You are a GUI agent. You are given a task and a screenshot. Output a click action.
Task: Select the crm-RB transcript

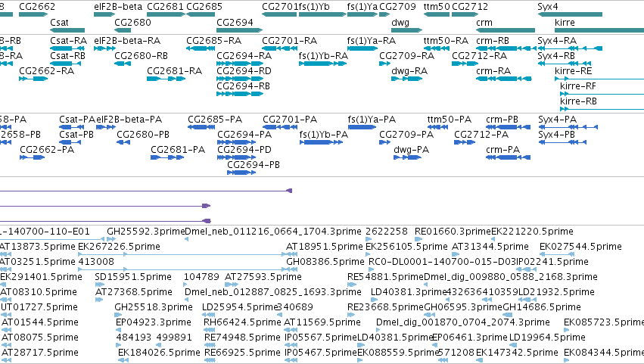[x=506, y=48]
